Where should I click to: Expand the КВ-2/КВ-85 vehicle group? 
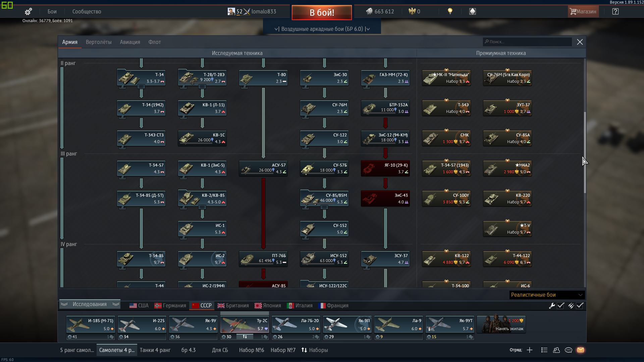[202, 207]
